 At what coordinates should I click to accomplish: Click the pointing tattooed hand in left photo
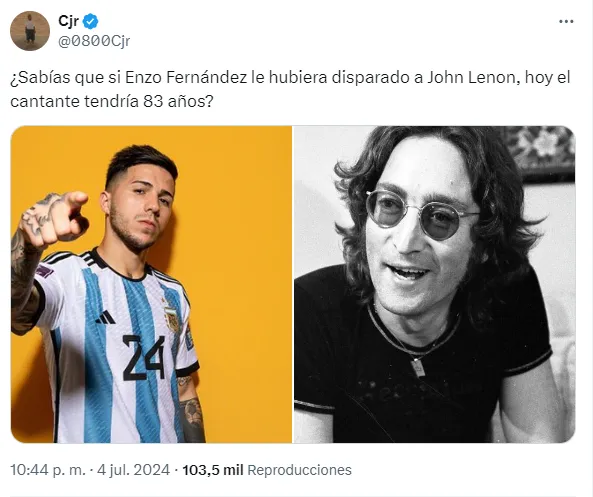click(x=53, y=218)
